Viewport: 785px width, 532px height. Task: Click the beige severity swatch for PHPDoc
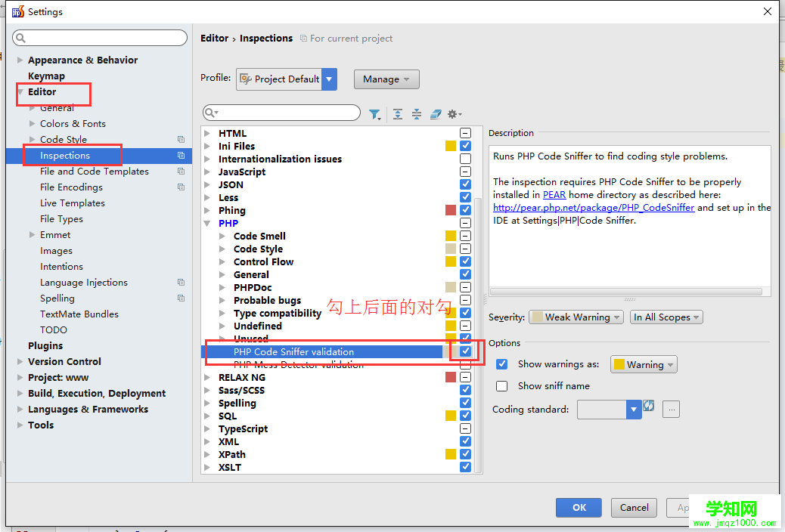point(451,286)
